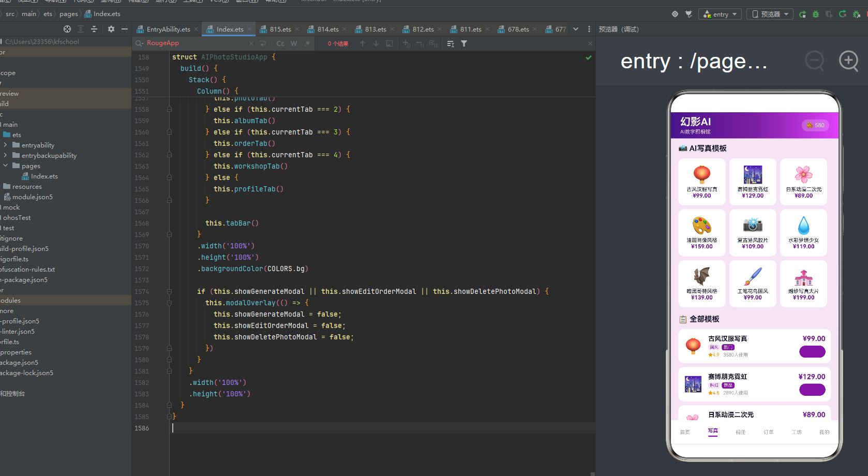Click the search magnifier history icon
The width and height of the screenshot is (868, 476).
139,43
